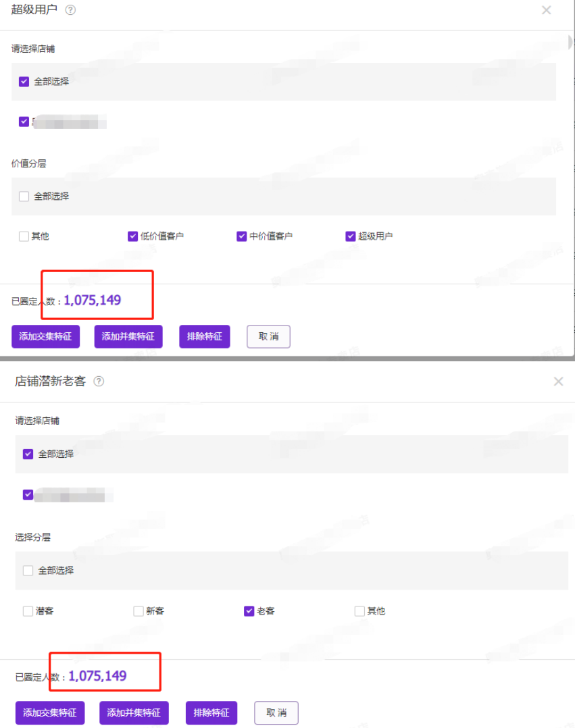
Task: Click 取消 in 超级用户 dialog
Action: tap(268, 336)
